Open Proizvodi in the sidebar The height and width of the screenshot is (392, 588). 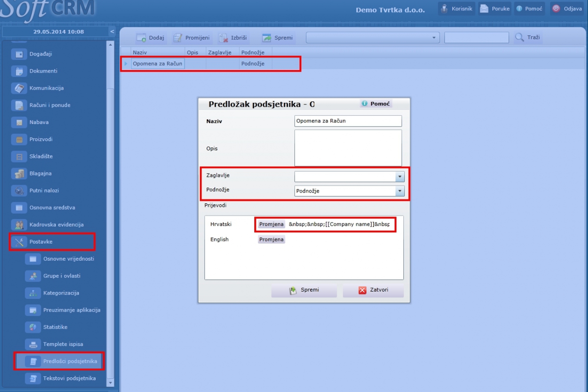(41, 139)
